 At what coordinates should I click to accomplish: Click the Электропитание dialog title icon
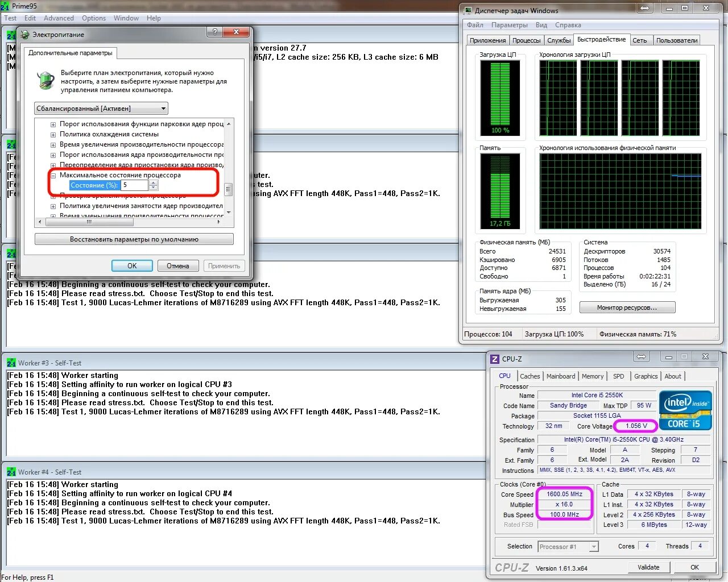(x=25, y=35)
